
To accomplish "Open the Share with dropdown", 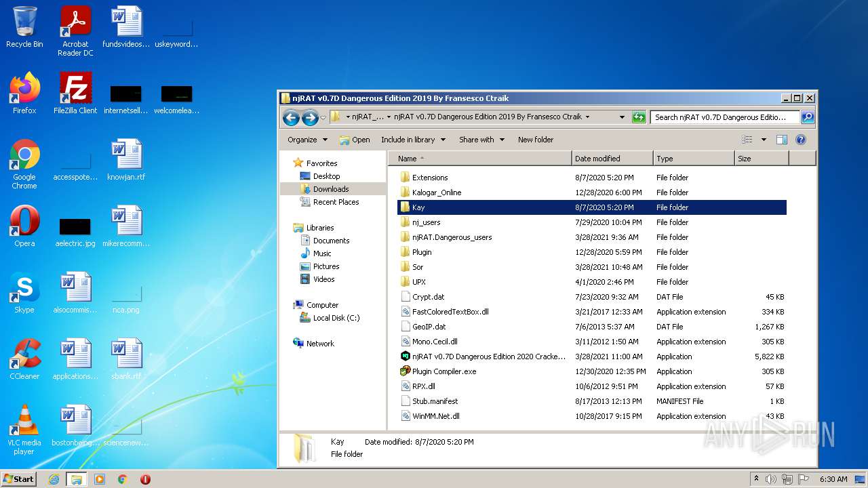I will tap(481, 140).
